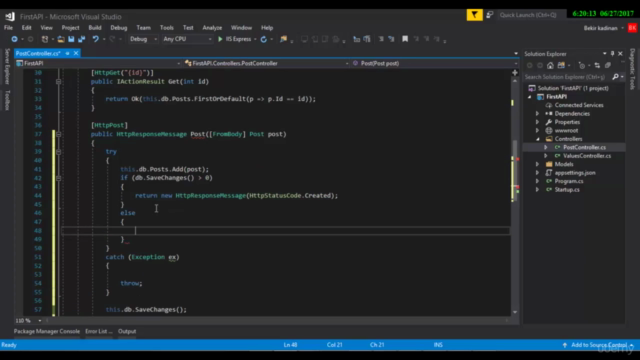
Task: Click the red BK account badge
Action: [x=632, y=28]
